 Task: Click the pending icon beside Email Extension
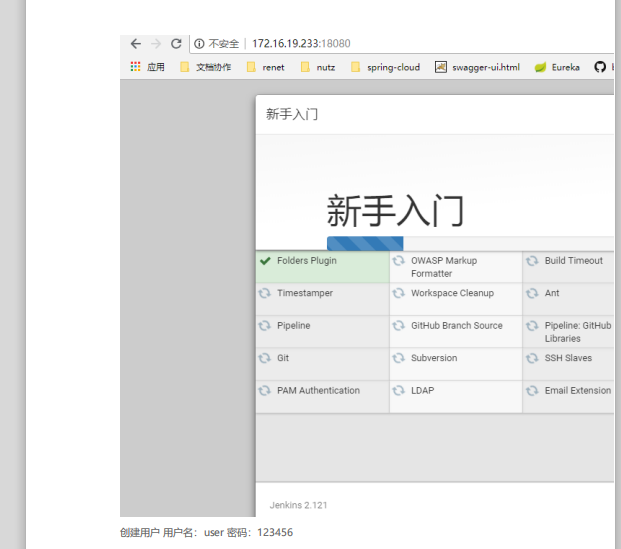point(532,391)
